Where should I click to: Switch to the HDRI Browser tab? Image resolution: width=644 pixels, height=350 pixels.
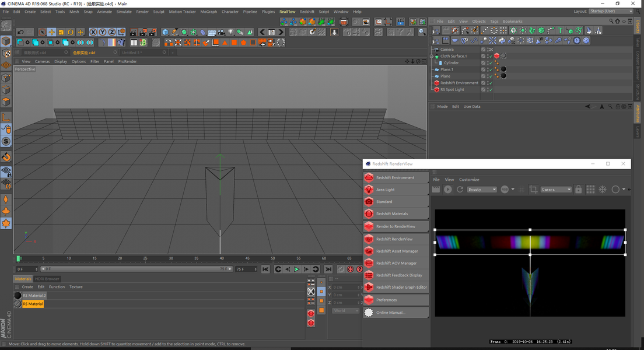click(47, 279)
